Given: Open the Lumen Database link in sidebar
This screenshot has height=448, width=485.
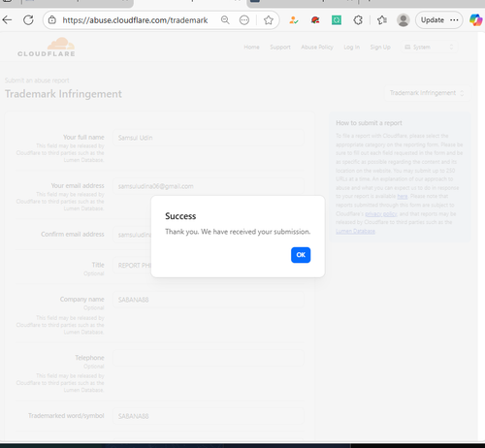Looking at the screenshot, I should click(355, 231).
